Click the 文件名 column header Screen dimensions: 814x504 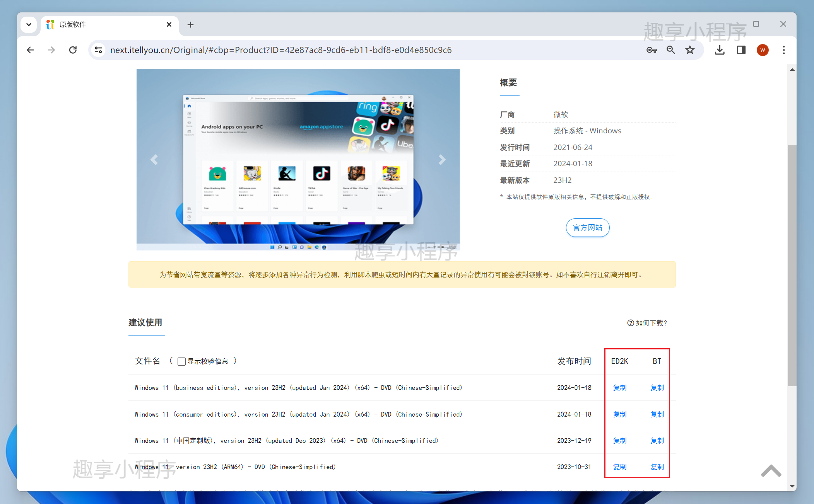tap(147, 361)
